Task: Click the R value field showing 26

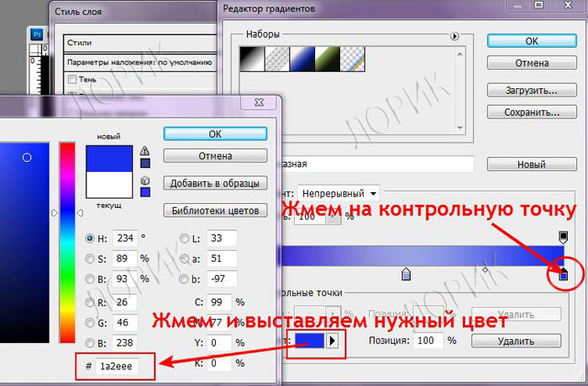Action: coord(125,302)
